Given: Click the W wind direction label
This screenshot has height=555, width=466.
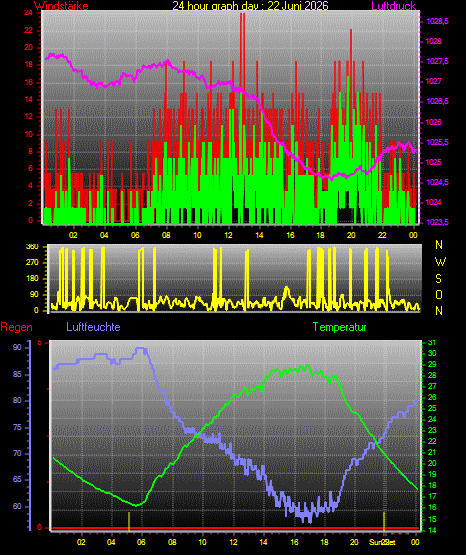Looking at the screenshot, I should click(x=440, y=262).
